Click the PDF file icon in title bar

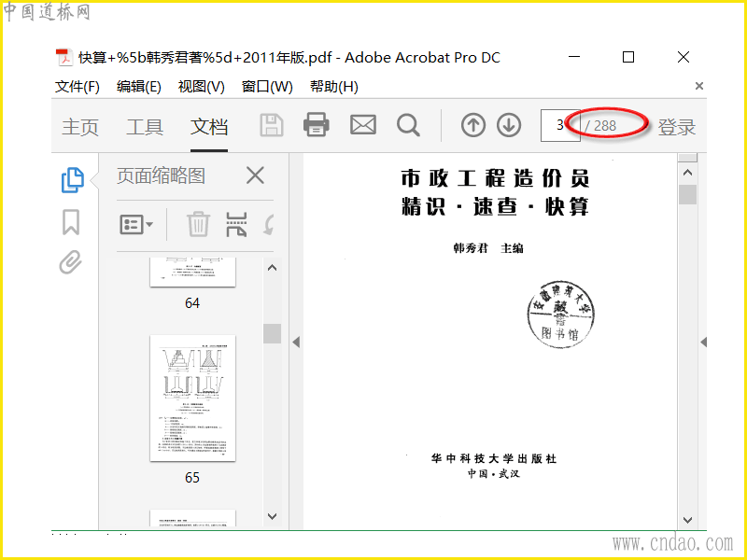[64, 58]
